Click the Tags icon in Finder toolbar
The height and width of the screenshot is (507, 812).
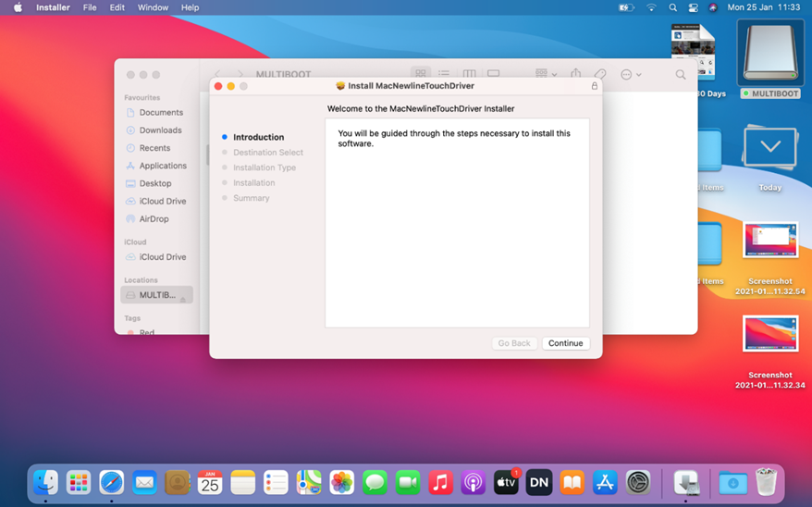pos(600,74)
